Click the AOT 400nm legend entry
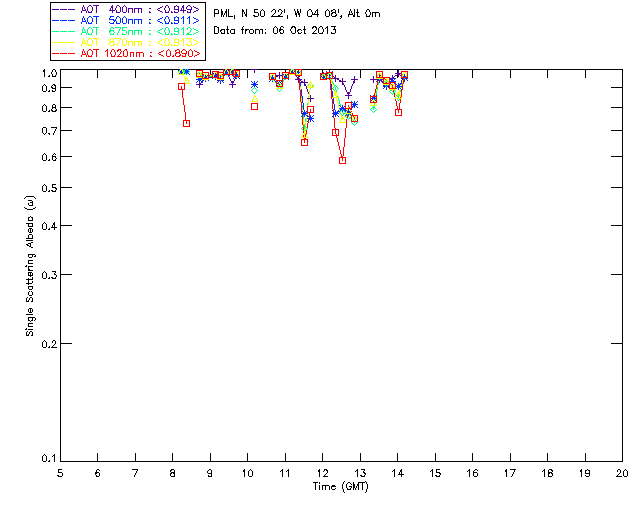The height and width of the screenshot is (512, 640). 126,9
